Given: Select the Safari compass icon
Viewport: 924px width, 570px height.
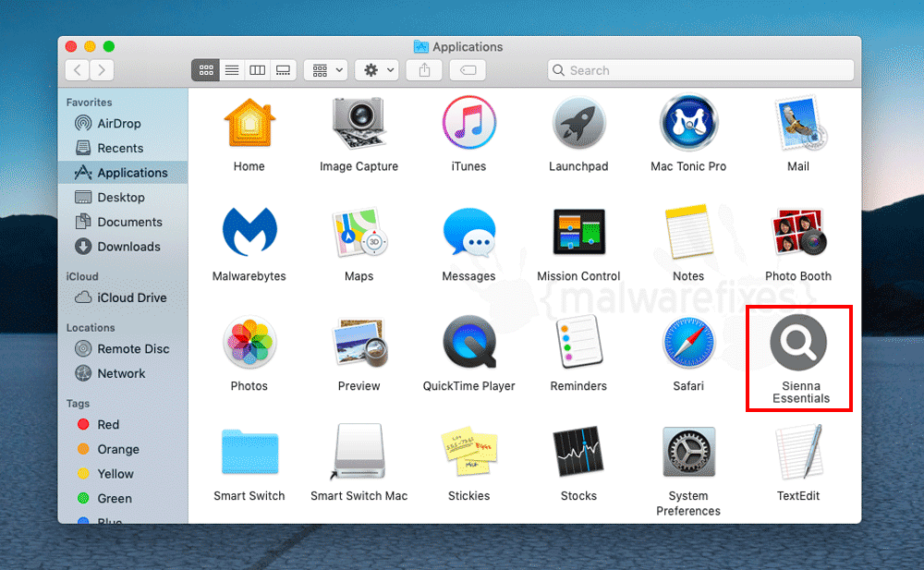Looking at the screenshot, I should (688, 343).
